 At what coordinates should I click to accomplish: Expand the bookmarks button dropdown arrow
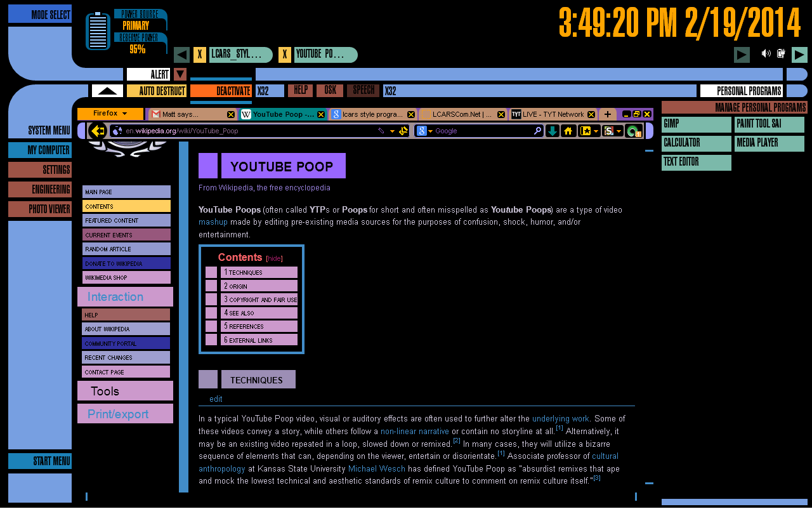(596, 131)
